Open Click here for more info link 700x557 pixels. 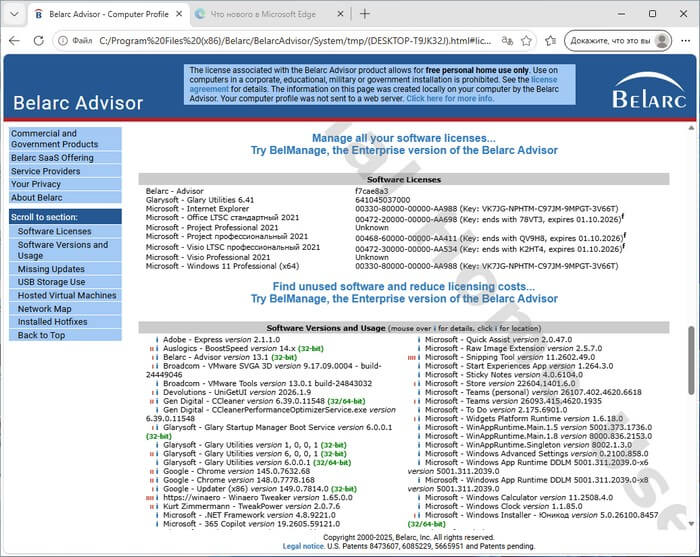tap(450, 99)
